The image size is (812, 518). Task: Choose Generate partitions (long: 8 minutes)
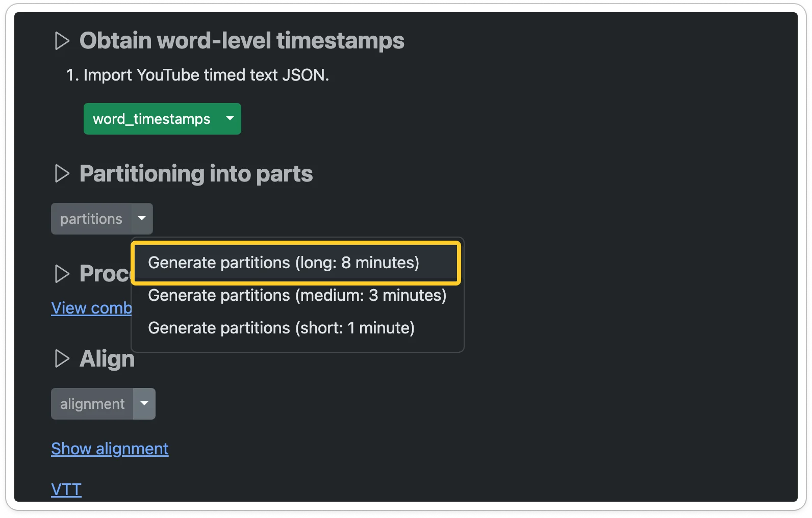[x=284, y=263]
